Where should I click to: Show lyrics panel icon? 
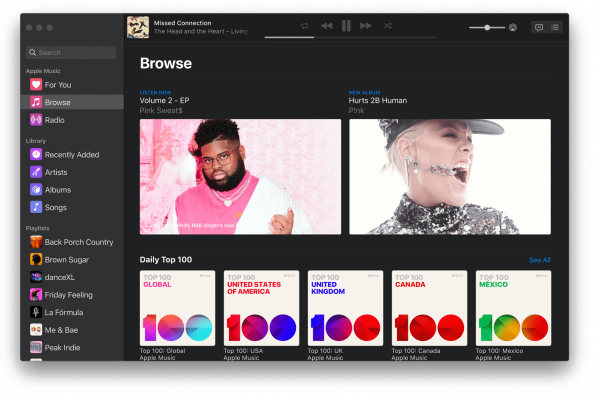pyautogui.click(x=539, y=28)
